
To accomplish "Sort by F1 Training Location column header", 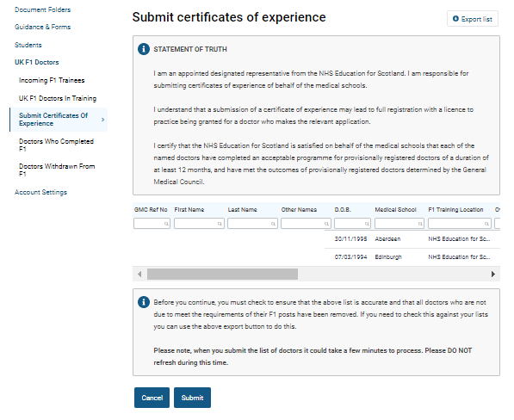I will click(455, 210).
